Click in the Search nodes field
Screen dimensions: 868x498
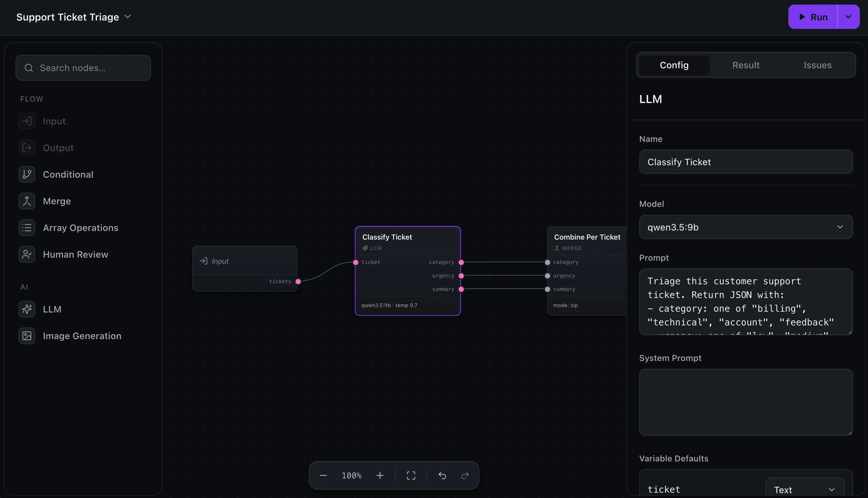83,68
